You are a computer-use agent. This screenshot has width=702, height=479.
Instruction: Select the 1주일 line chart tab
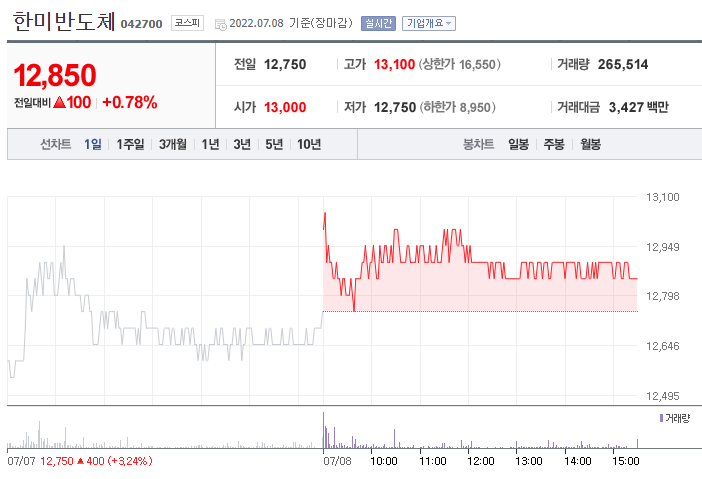tap(130, 144)
